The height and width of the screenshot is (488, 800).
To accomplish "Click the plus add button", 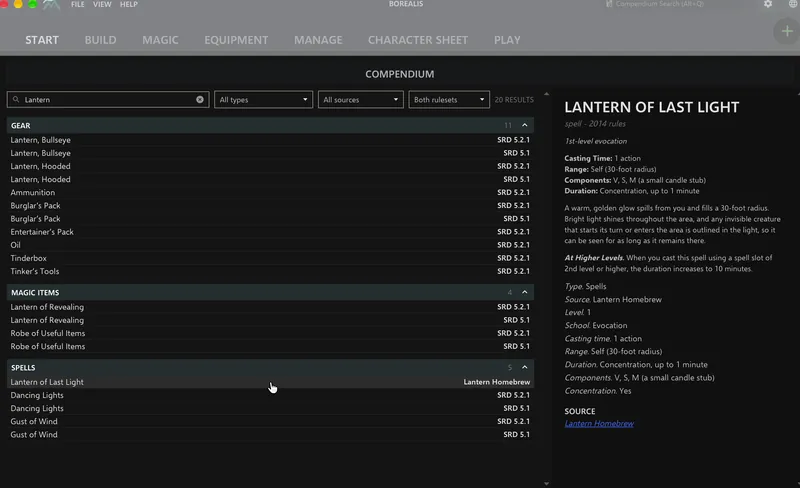I will (787, 32).
